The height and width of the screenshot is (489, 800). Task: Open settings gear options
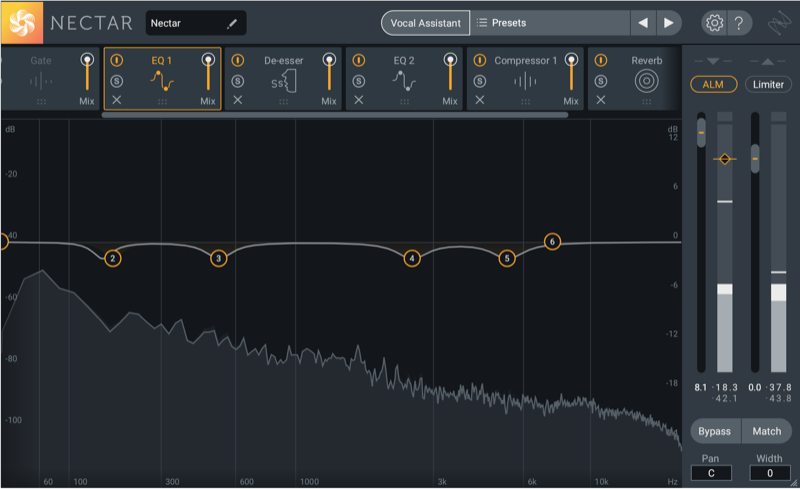pyautogui.click(x=714, y=23)
